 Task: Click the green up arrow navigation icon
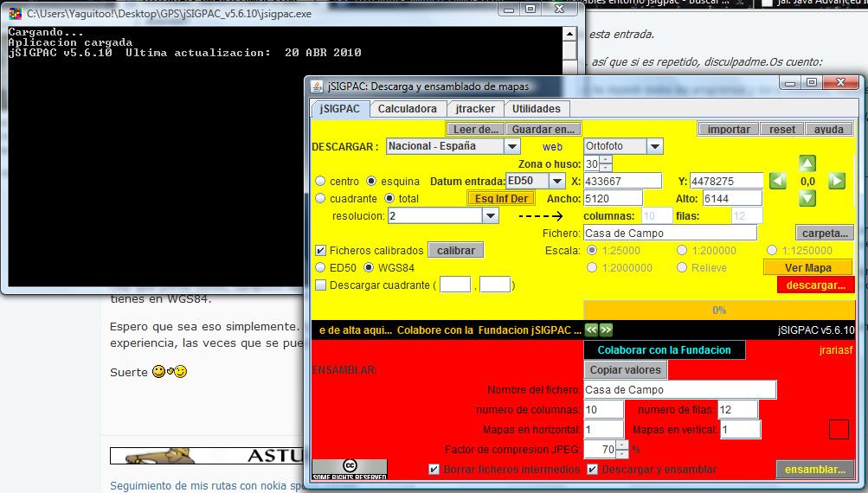(807, 163)
